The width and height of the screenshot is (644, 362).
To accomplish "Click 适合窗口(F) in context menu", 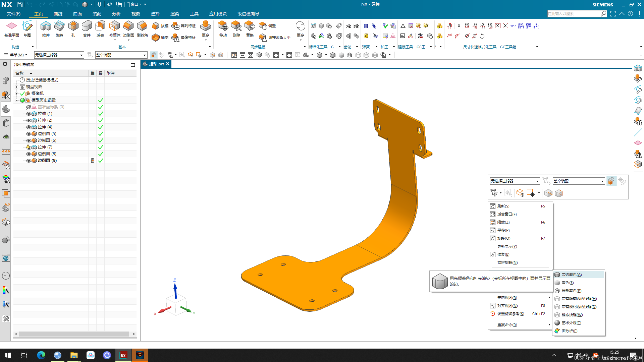I will tap(520, 214).
